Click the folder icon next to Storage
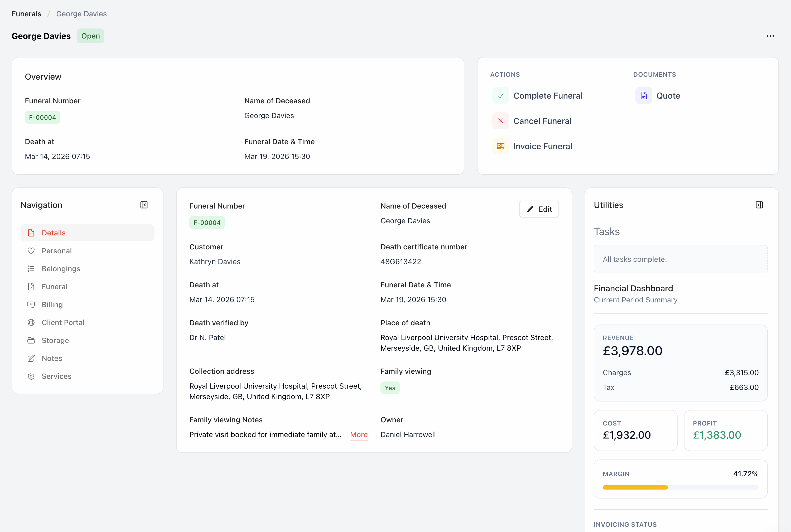Viewport: 791px width, 532px height. pos(31,340)
